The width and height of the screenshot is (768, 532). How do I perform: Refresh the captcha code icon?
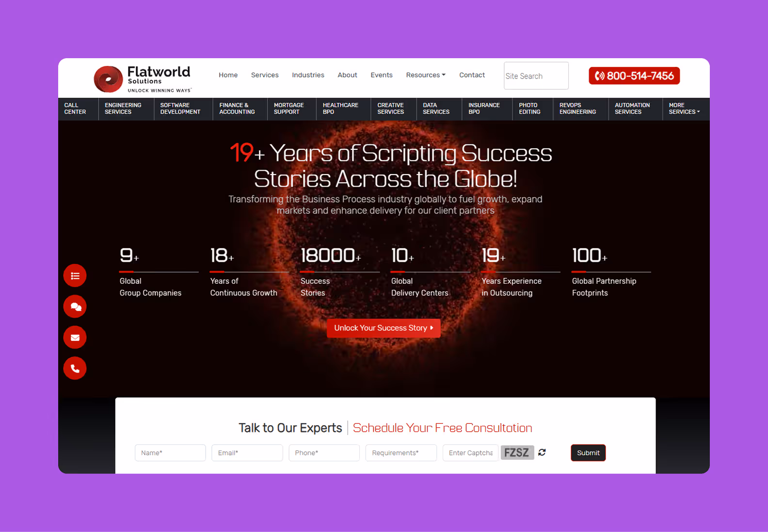click(x=542, y=452)
